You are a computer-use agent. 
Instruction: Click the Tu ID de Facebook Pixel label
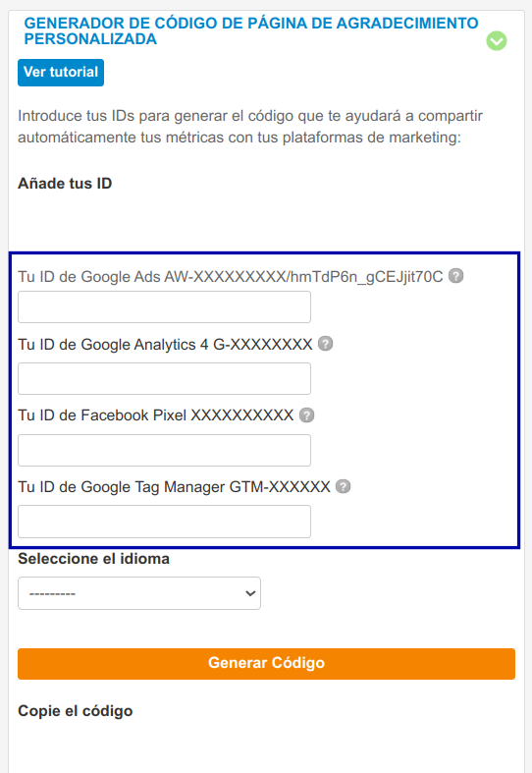point(156,415)
